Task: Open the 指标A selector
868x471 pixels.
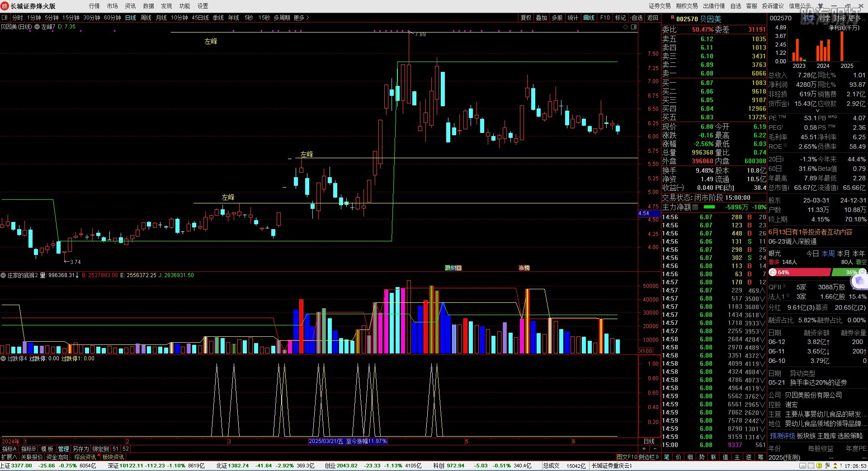Action: (x=9, y=449)
